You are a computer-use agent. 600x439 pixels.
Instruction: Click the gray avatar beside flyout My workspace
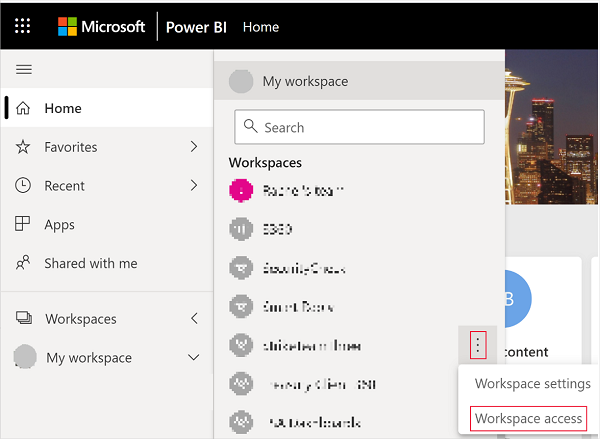(241, 81)
